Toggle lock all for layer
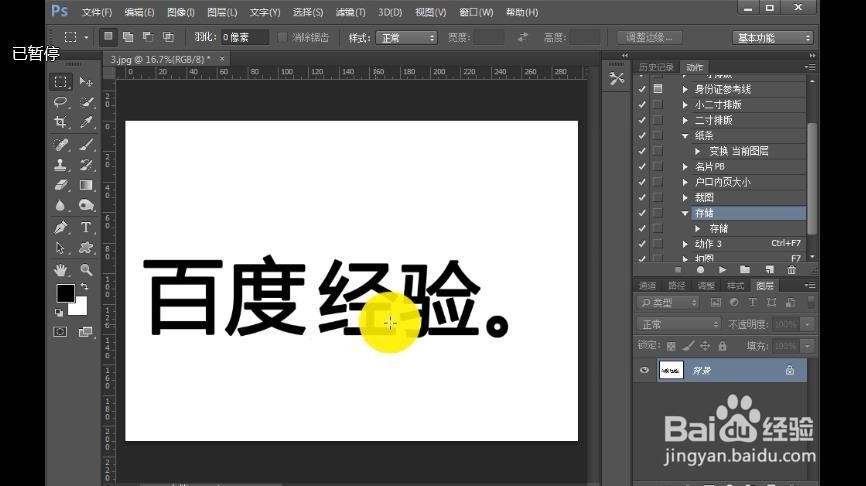This screenshot has height=486, width=866. (x=722, y=346)
